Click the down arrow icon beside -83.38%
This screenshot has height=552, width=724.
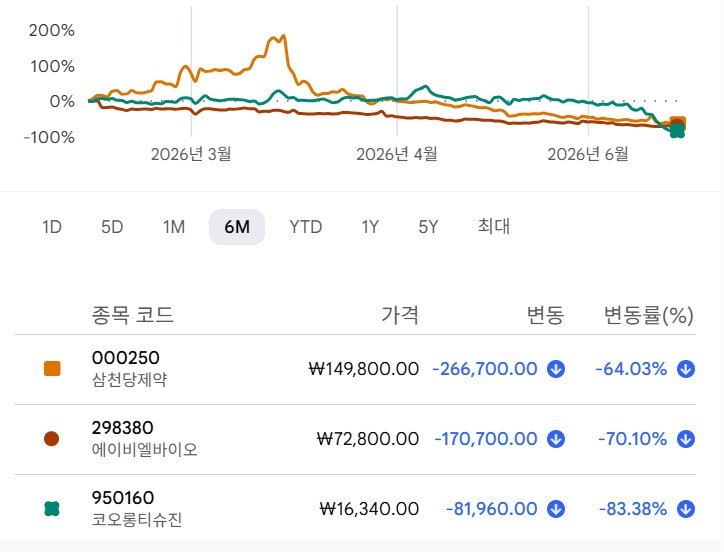686,509
